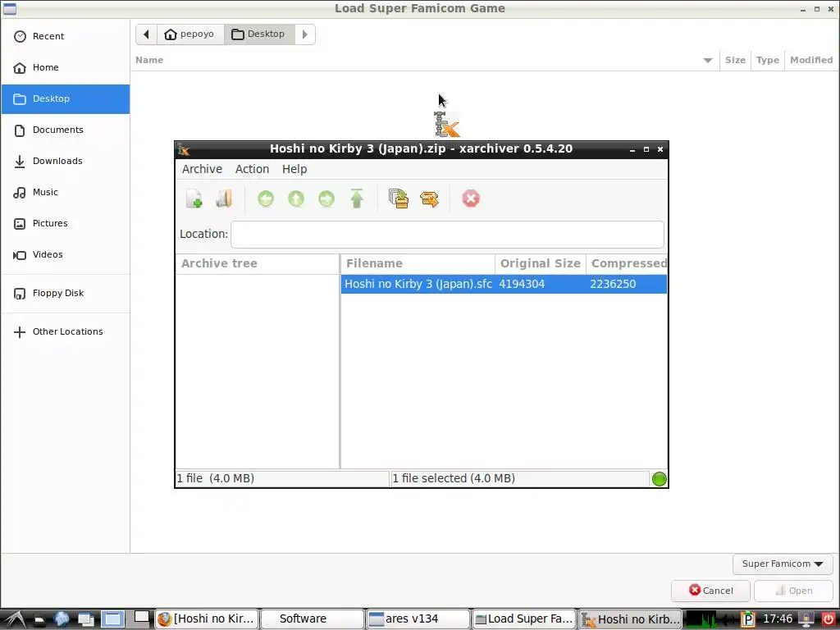Click the red Cancel/Stop icon in xarchiver toolbar

pos(471,199)
